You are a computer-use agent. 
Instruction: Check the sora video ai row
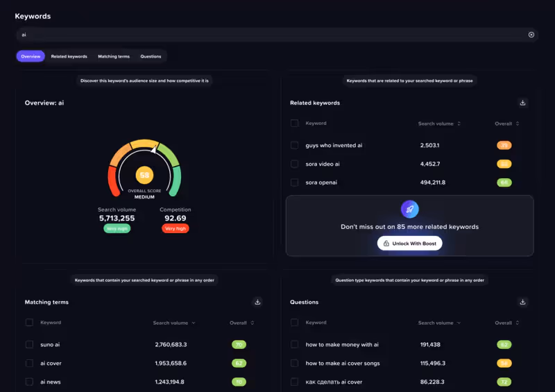294,164
